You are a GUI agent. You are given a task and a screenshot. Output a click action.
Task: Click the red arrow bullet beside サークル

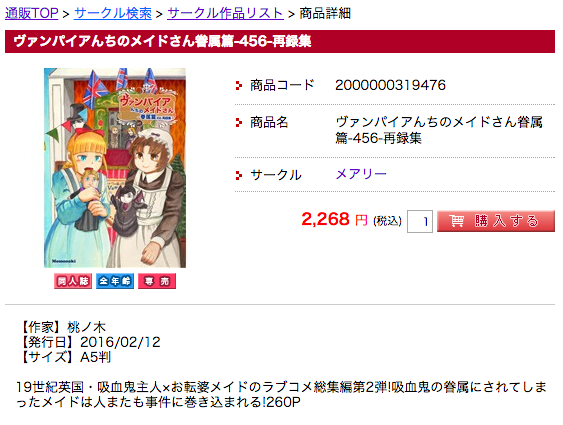point(238,175)
